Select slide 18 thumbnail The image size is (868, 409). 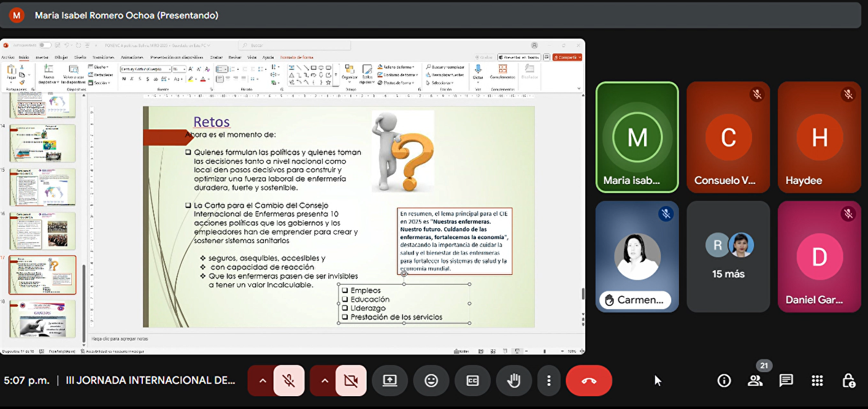coord(42,318)
